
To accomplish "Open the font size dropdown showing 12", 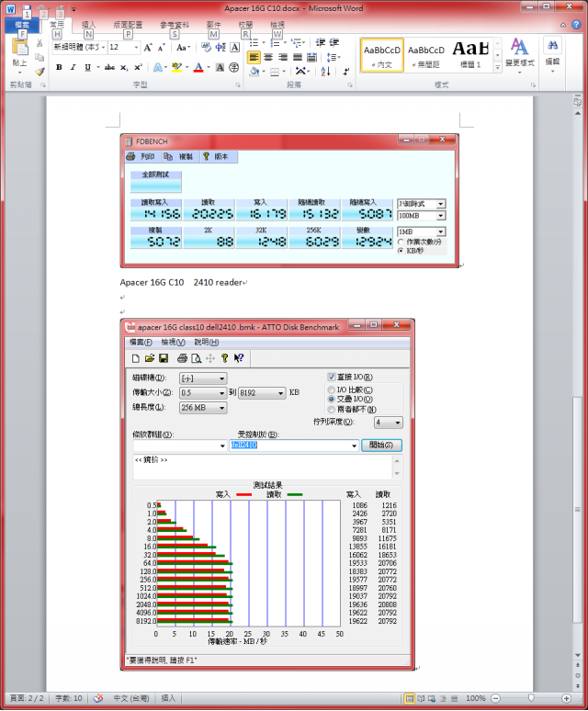I will [x=136, y=47].
